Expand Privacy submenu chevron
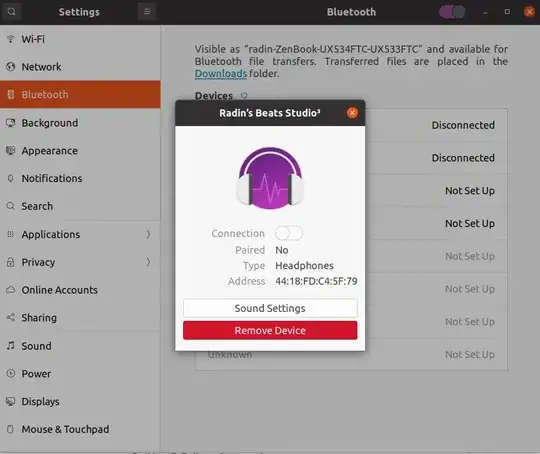This screenshot has height=454, width=540. pos(148,262)
